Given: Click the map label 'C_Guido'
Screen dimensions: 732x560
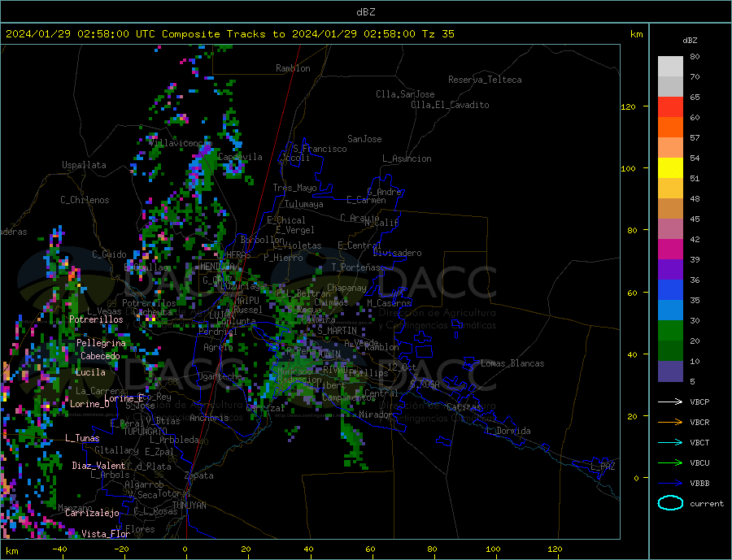Looking at the screenshot, I should coord(109,254).
